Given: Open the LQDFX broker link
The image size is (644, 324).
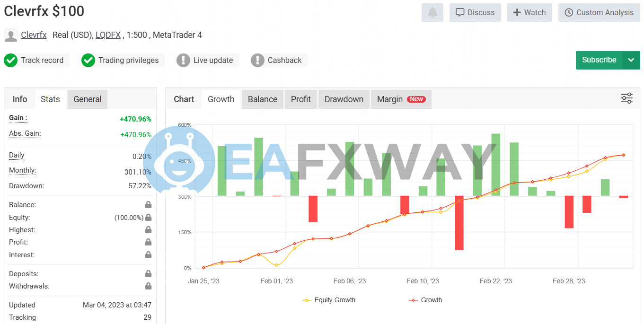Looking at the screenshot, I should [108, 35].
